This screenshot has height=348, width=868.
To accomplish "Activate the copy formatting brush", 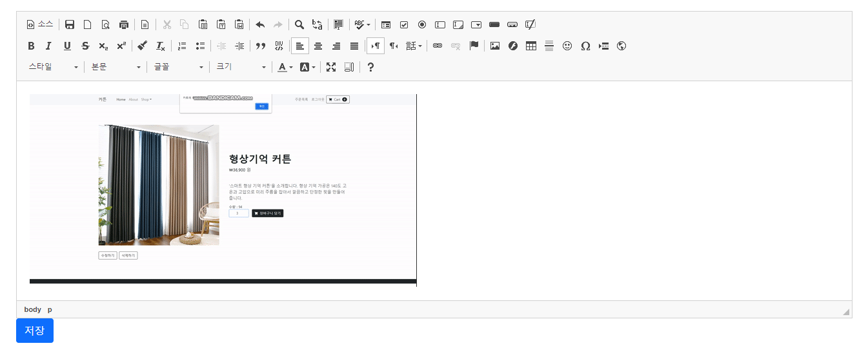I will coord(143,46).
